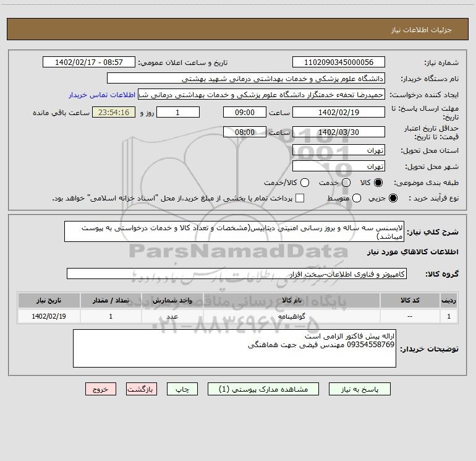
Task: Click the remaining time countdown 23:54:16
Action: click(114, 112)
